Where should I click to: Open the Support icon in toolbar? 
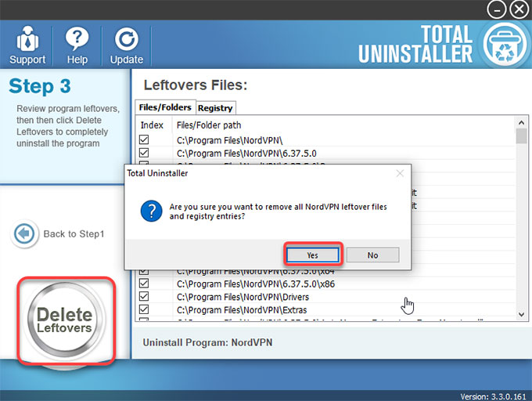click(x=27, y=45)
